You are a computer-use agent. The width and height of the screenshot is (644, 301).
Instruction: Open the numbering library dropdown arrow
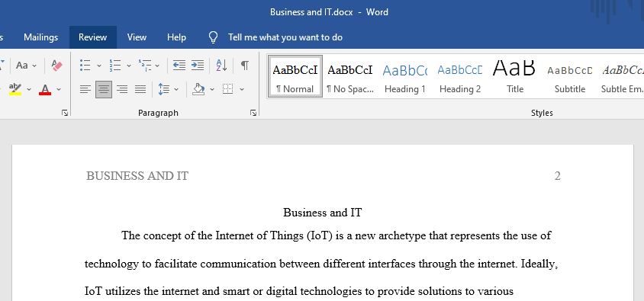(x=128, y=66)
